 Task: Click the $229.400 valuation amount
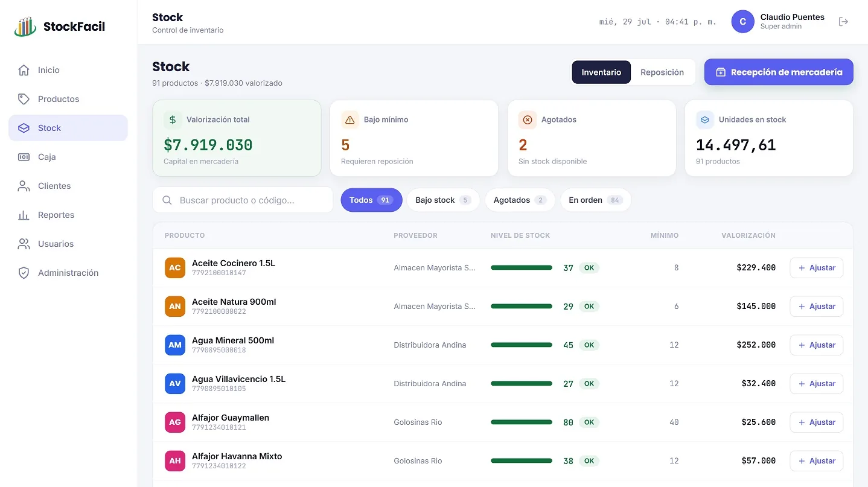(756, 268)
